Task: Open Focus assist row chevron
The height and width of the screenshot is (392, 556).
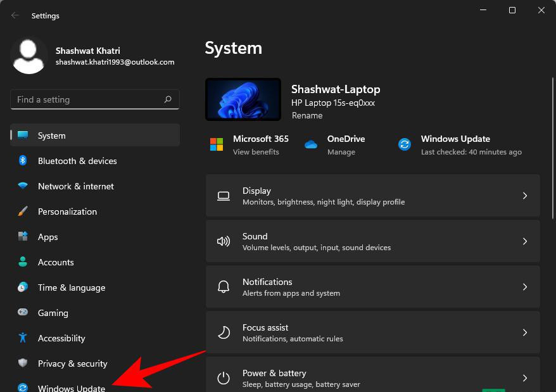Action: tap(524, 332)
